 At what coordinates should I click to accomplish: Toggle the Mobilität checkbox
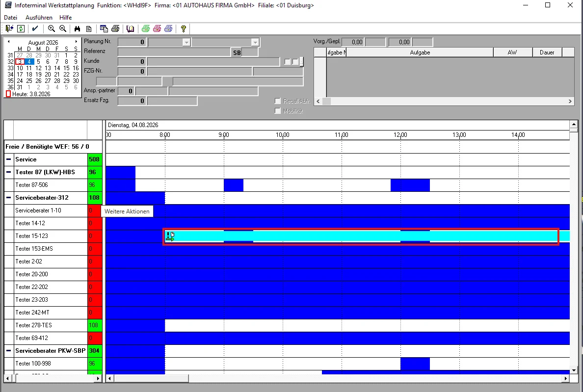(x=277, y=111)
